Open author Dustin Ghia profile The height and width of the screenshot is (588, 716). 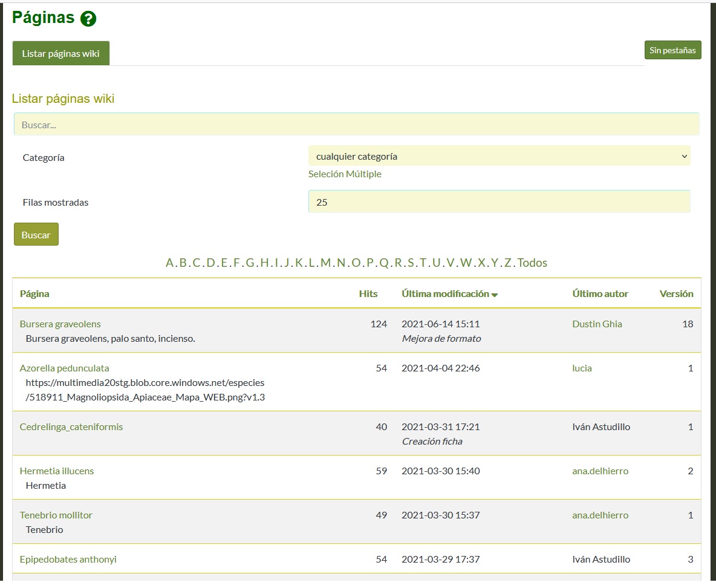tap(597, 324)
